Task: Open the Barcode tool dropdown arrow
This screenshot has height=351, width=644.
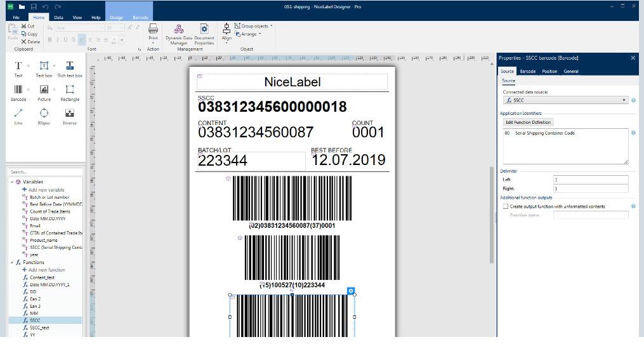Action: (29, 89)
